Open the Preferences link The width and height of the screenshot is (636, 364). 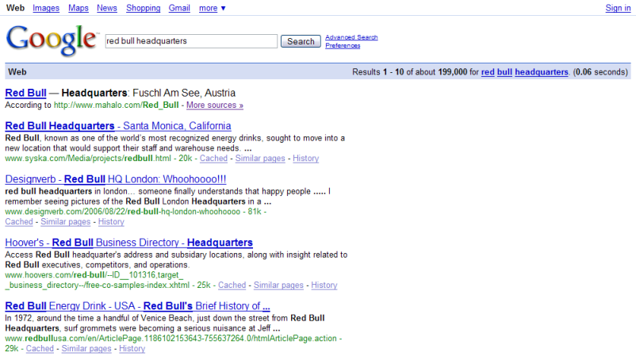(343, 46)
